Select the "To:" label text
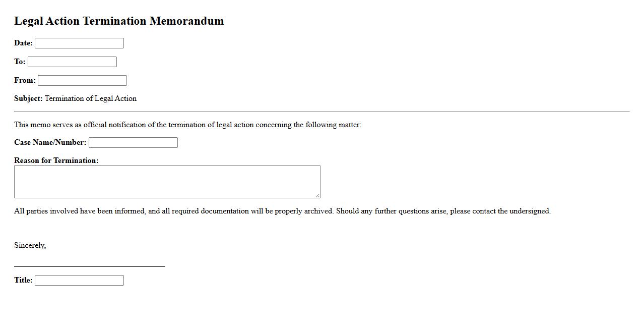This screenshot has height=328, width=644. 20,62
